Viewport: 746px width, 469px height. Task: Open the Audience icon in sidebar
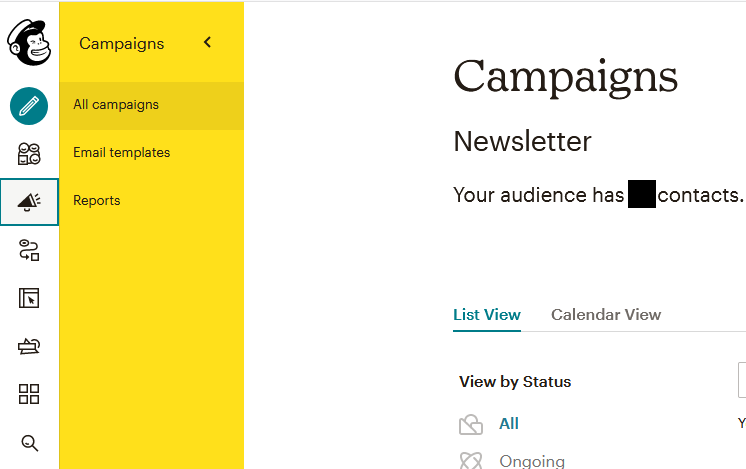29,154
